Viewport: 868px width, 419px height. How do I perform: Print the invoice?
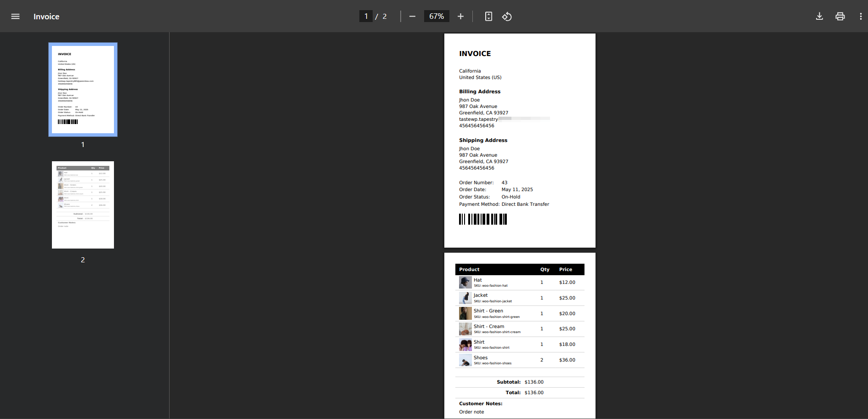[840, 16]
